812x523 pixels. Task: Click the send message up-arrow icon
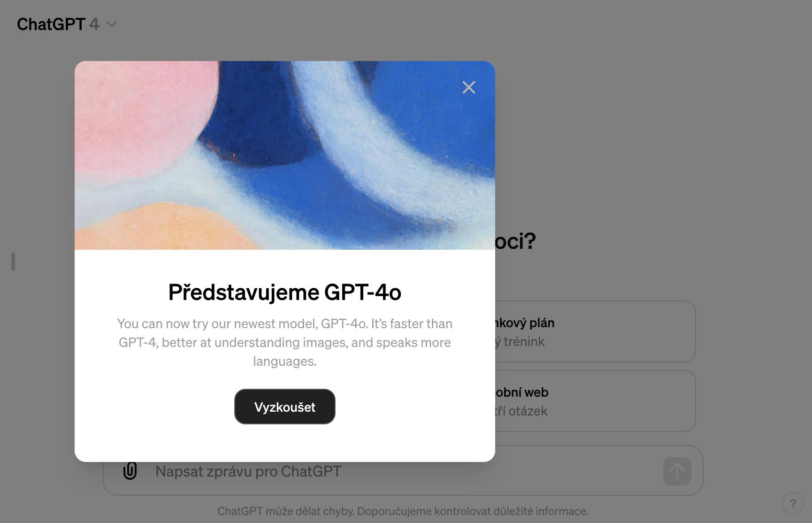tap(677, 471)
